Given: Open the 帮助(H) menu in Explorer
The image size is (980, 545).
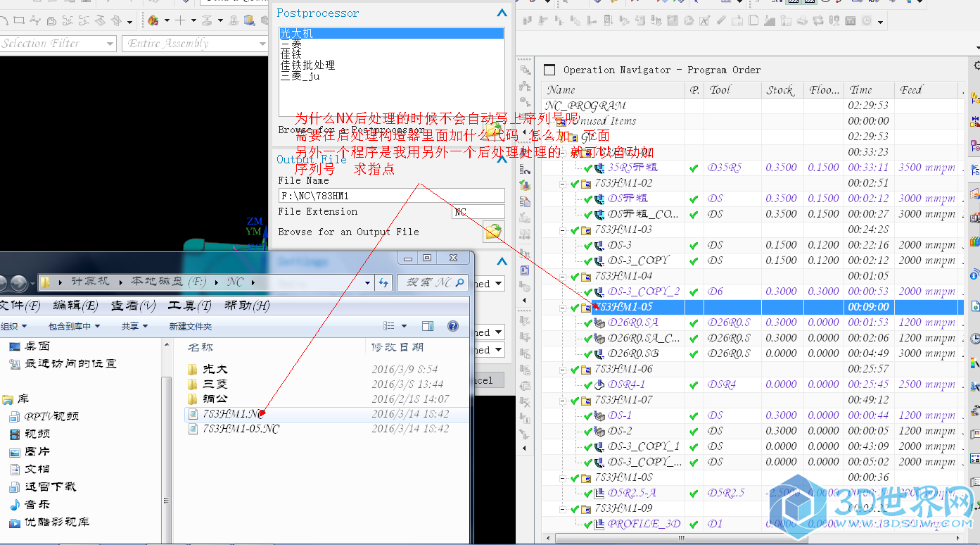Looking at the screenshot, I should 247,306.
